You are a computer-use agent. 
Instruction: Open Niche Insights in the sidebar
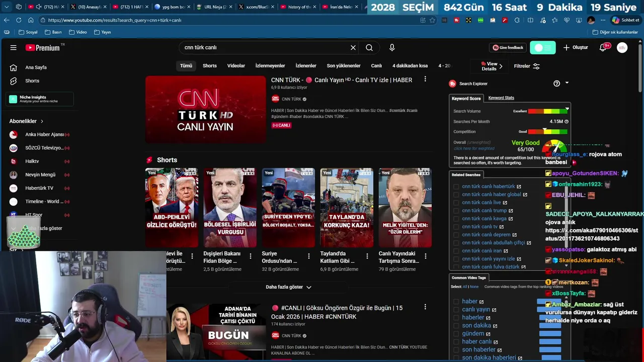[x=40, y=99]
